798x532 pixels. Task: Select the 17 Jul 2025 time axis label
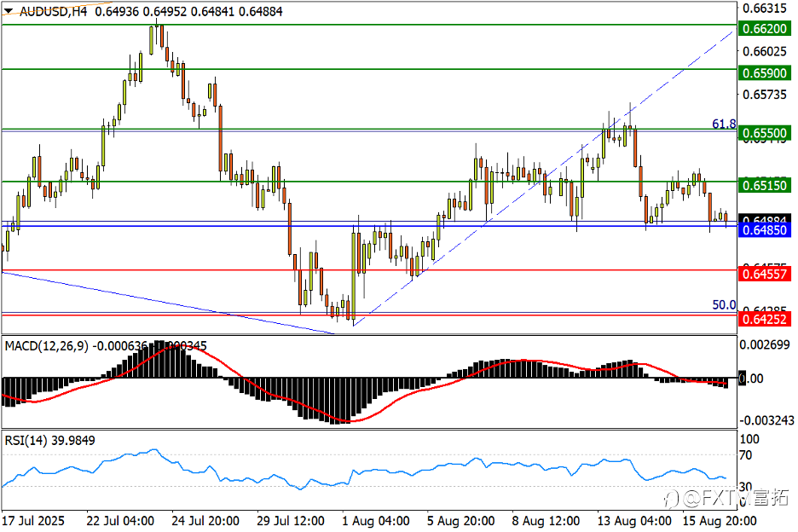(x=33, y=521)
